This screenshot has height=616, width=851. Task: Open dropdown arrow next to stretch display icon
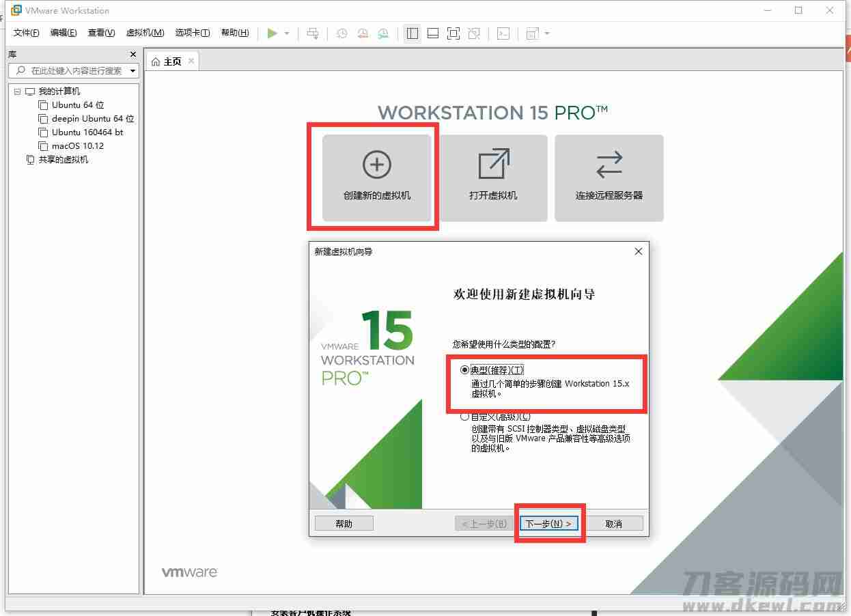click(547, 33)
